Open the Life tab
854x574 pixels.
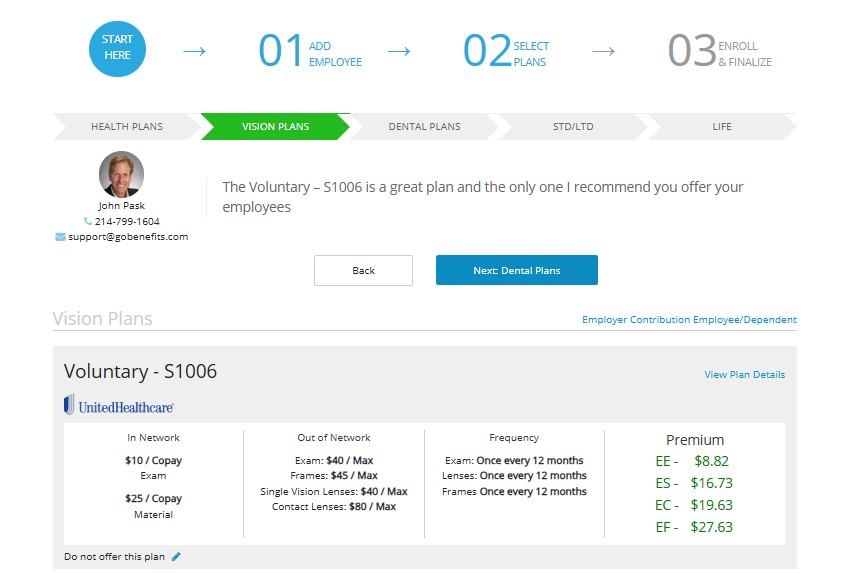click(x=721, y=127)
